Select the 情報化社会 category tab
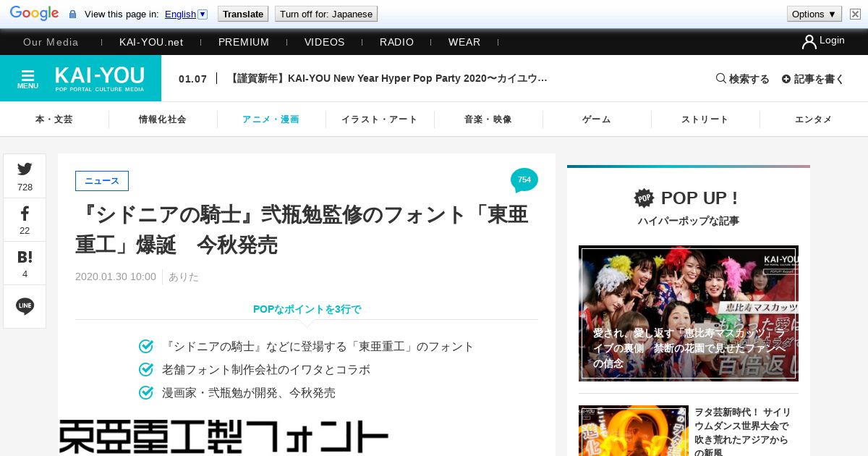The height and width of the screenshot is (456, 868). (163, 119)
